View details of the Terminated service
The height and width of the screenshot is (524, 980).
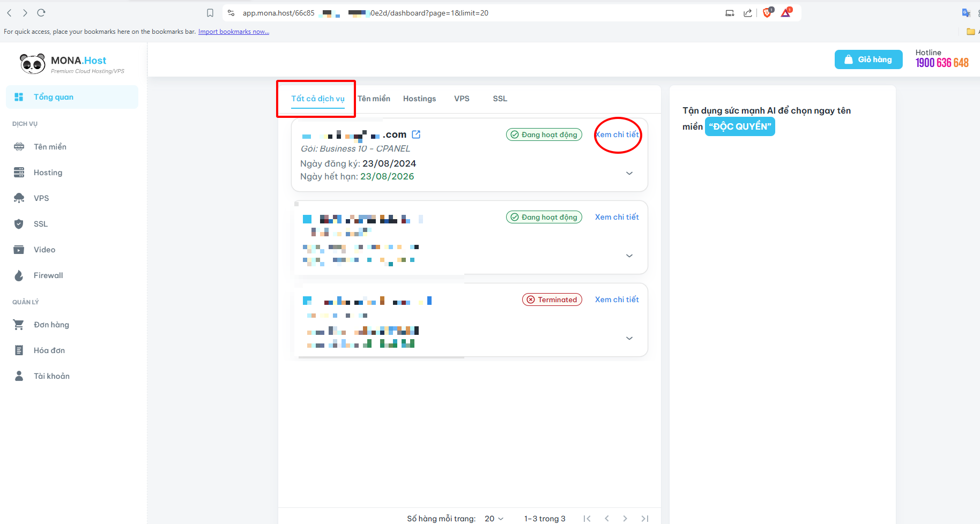click(x=617, y=300)
